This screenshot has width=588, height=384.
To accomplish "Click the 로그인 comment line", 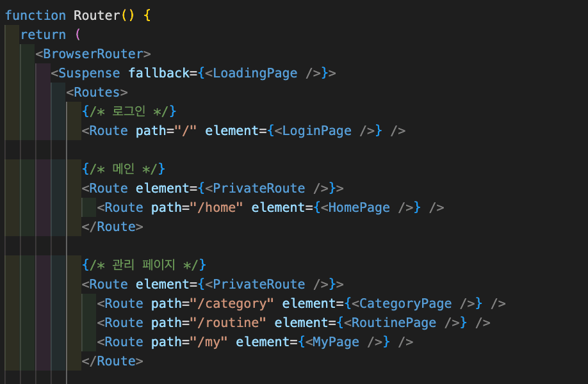I will [x=129, y=111].
